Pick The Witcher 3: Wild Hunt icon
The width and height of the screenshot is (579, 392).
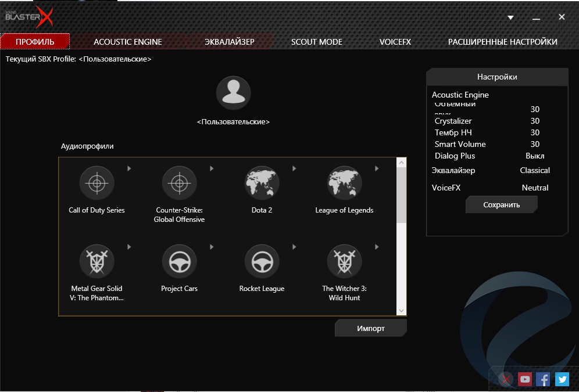[344, 261]
